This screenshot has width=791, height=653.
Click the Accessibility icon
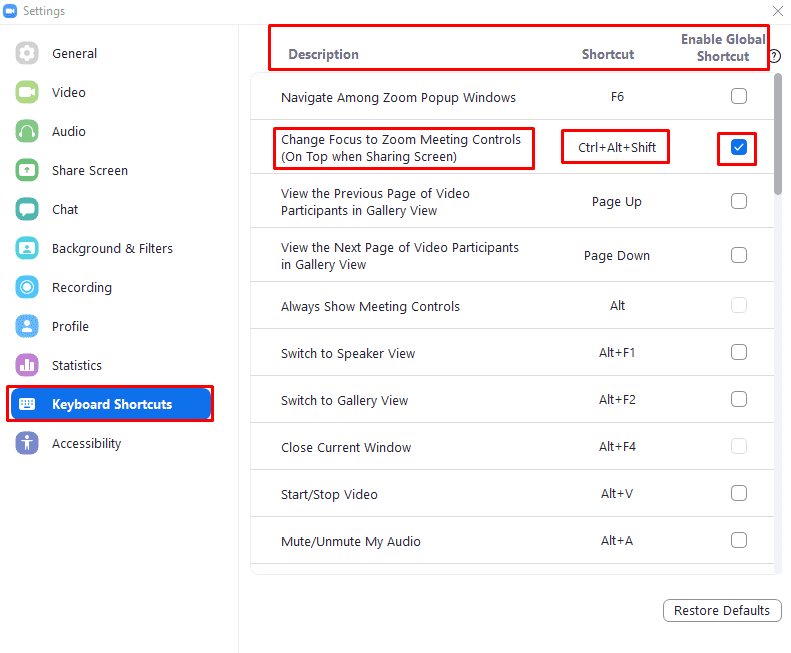pyautogui.click(x=27, y=443)
